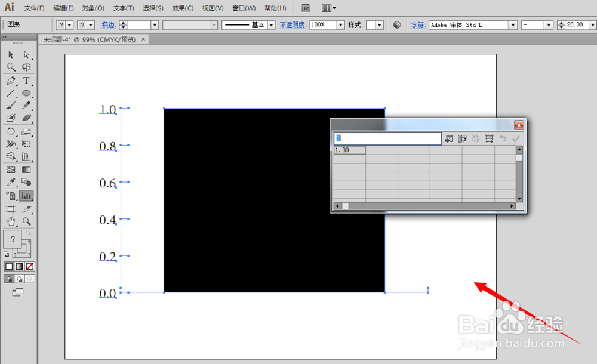Select the Shape Builder tool
Viewport: 597px width, 364px height.
[11, 156]
